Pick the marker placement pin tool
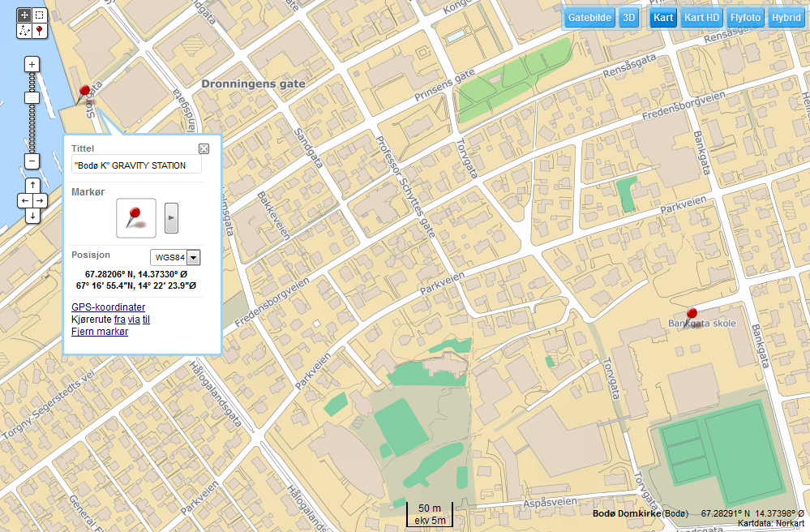 [40, 31]
